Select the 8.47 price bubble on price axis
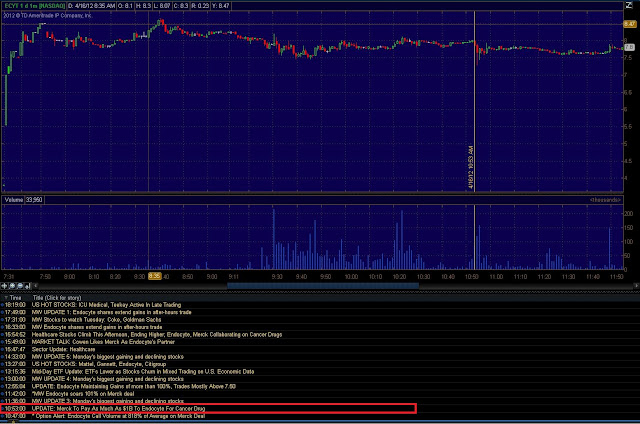640x424 pixels. tap(630, 24)
